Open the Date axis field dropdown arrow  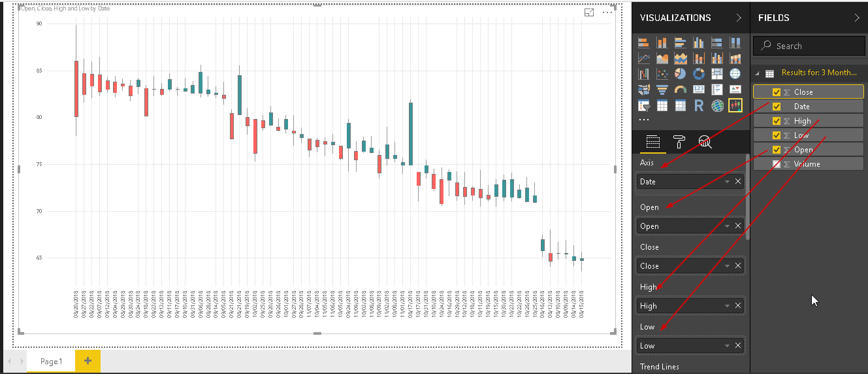pyautogui.click(x=727, y=182)
